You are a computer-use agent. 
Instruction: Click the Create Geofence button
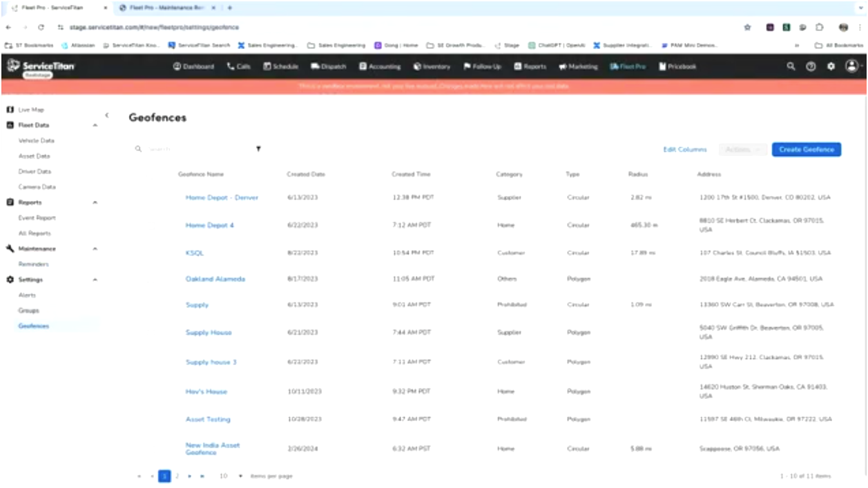point(807,150)
